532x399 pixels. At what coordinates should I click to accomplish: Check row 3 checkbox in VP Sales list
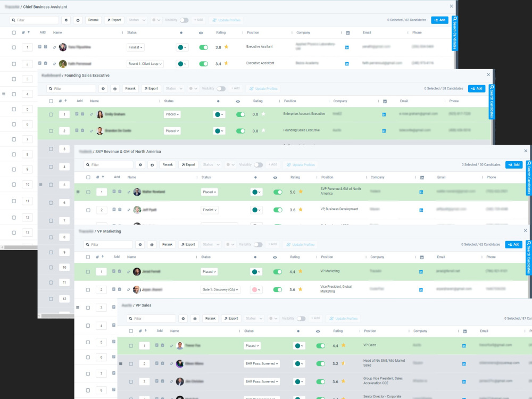(x=131, y=381)
